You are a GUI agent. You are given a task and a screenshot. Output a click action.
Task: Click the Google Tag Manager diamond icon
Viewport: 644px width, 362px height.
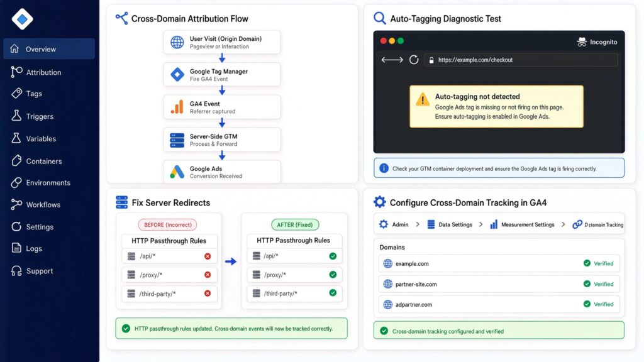click(177, 74)
